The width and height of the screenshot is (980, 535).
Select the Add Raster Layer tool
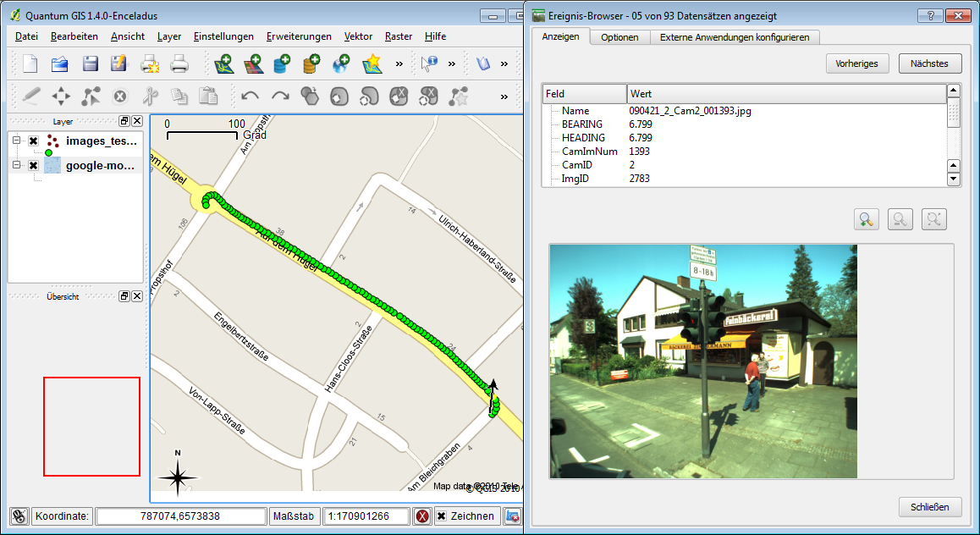(252, 64)
